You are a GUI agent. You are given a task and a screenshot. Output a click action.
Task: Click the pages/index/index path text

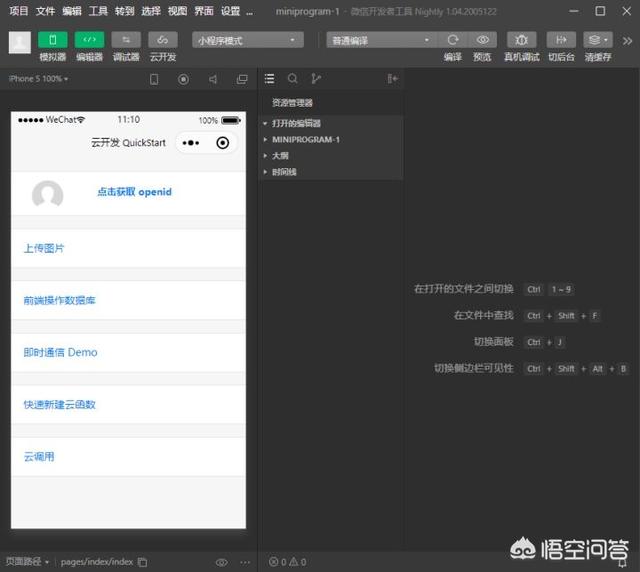(97, 562)
